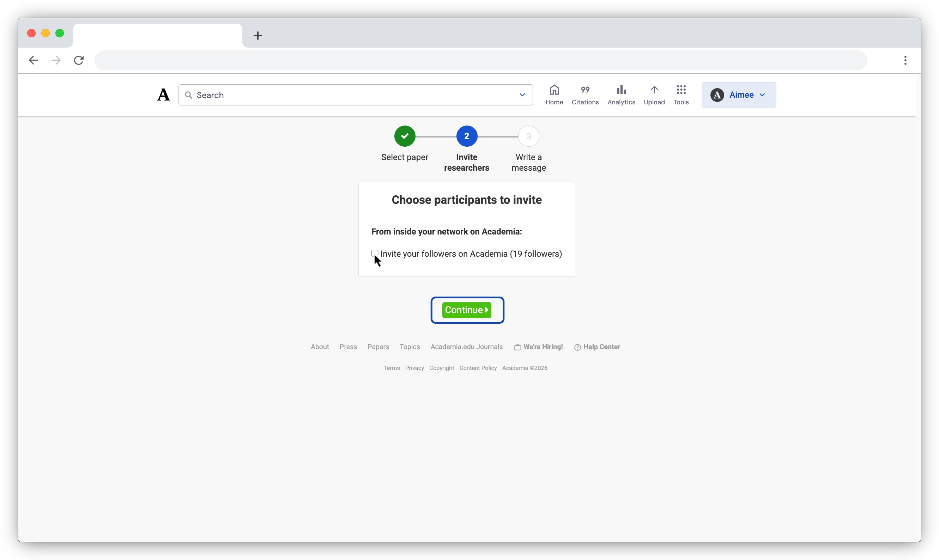939x560 pixels.
Task: Check Invite your followers on Academia
Action: point(375,253)
